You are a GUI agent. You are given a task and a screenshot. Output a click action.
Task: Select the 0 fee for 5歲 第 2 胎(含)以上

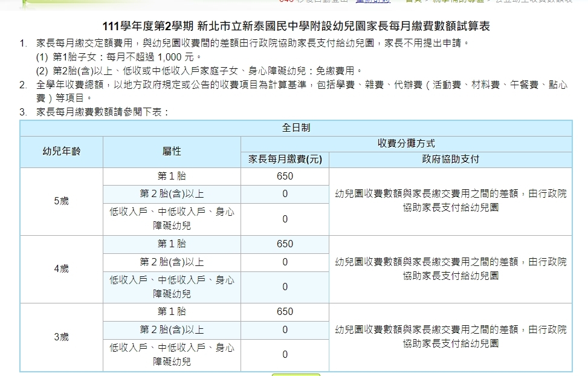pyautogui.click(x=285, y=194)
